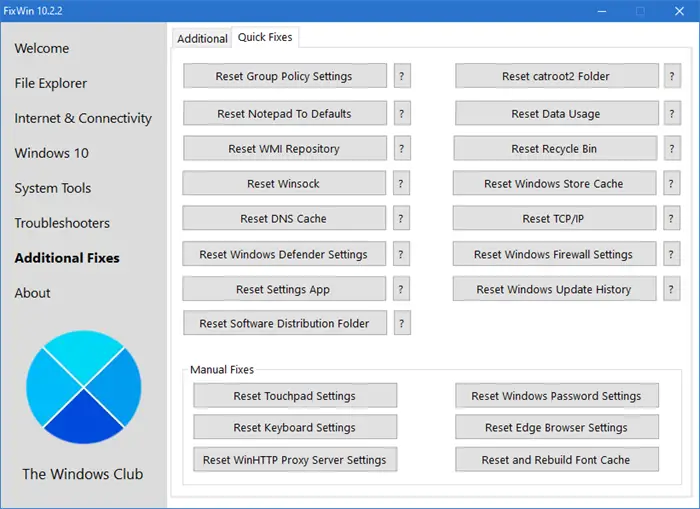700x509 pixels.
Task: Run Reset Windows Update History
Action: [x=554, y=289]
